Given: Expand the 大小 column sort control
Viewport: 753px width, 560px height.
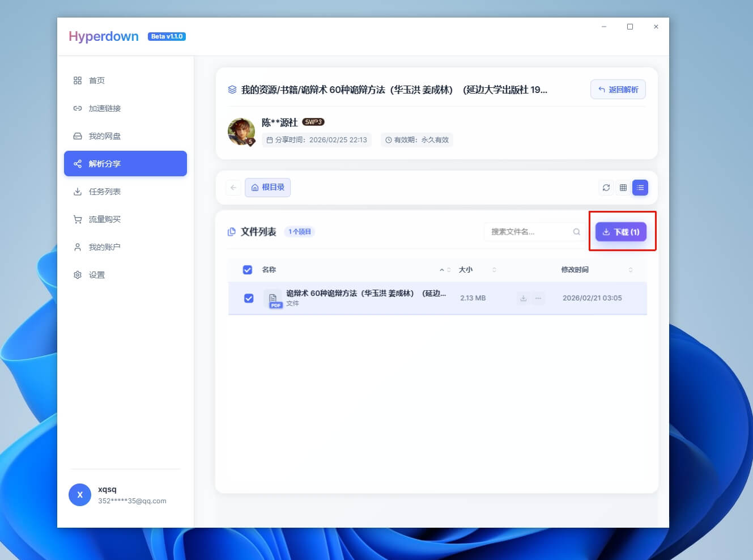Looking at the screenshot, I should 494,270.
